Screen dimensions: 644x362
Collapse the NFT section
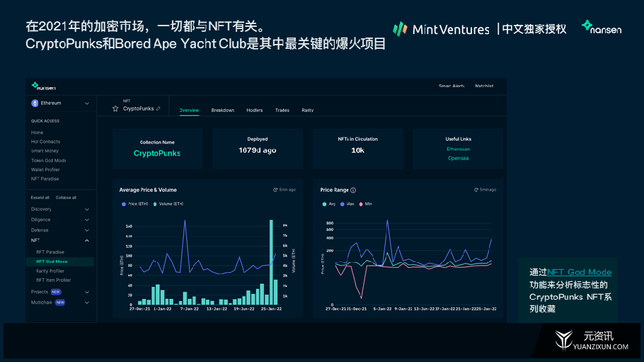[86, 240]
